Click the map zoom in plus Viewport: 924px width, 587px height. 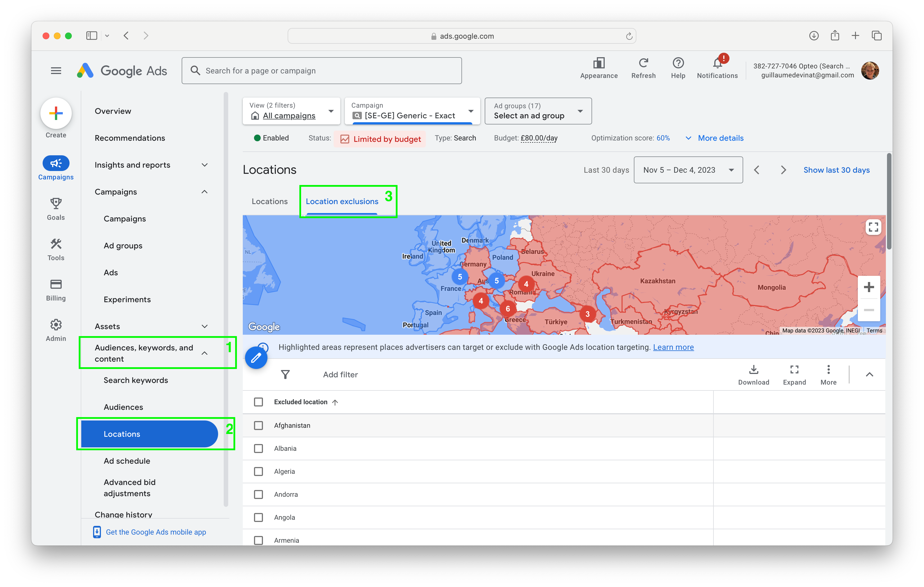[x=869, y=287]
